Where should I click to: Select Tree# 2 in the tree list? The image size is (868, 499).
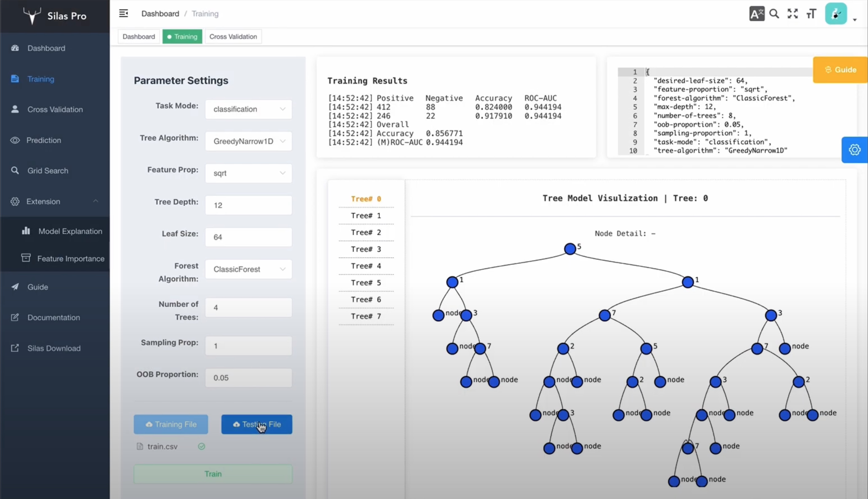366,232
